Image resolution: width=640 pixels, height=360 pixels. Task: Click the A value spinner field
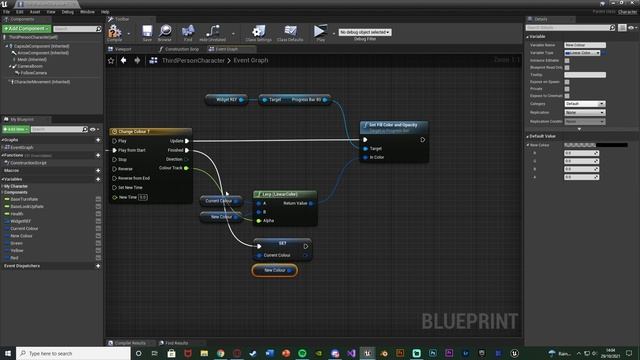click(x=581, y=178)
